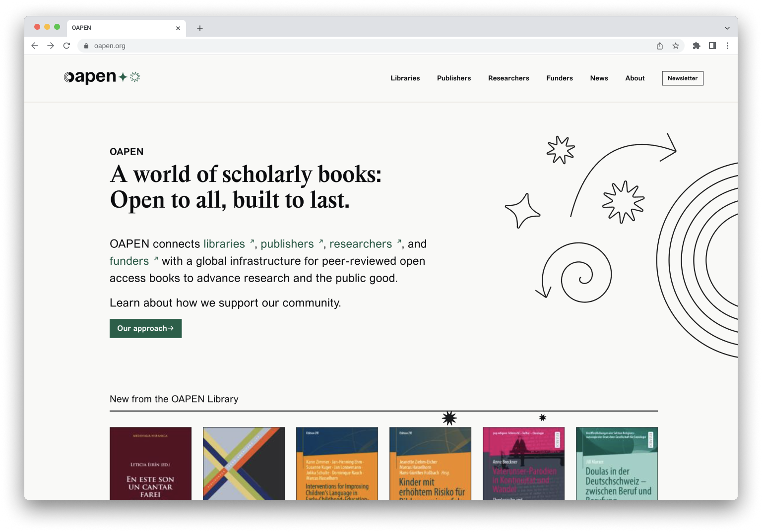The width and height of the screenshot is (762, 532).
Task: Open the extensions puzzle-piece icon
Action: pos(696,46)
